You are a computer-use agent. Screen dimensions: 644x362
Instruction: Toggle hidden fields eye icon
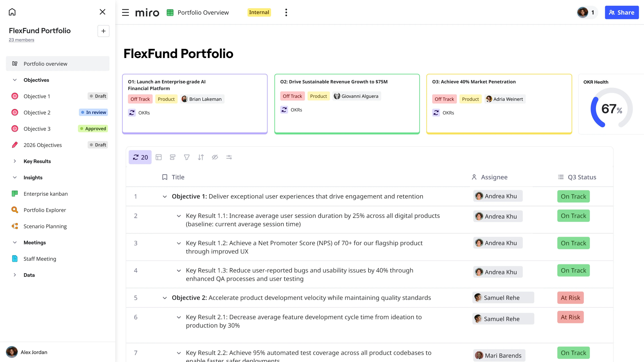[215, 157]
